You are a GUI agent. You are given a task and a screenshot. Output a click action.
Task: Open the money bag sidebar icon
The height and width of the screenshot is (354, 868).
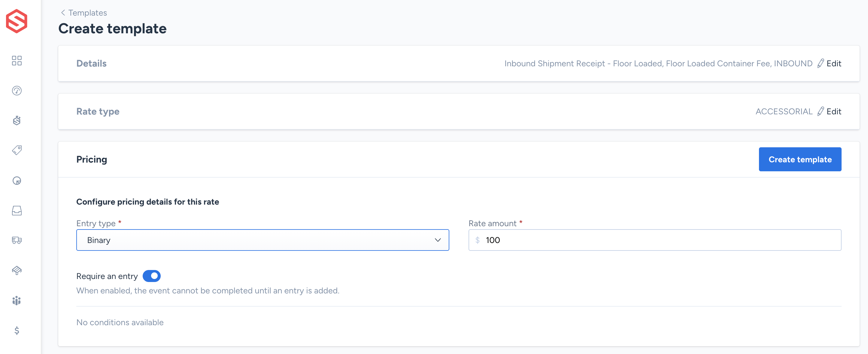click(17, 121)
